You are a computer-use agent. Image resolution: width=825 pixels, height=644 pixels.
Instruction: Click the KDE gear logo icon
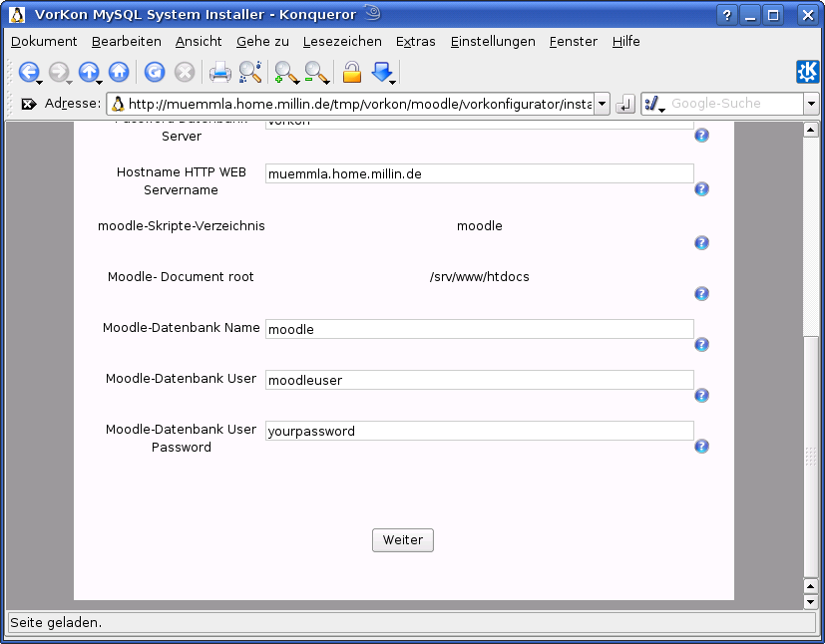coord(808,72)
